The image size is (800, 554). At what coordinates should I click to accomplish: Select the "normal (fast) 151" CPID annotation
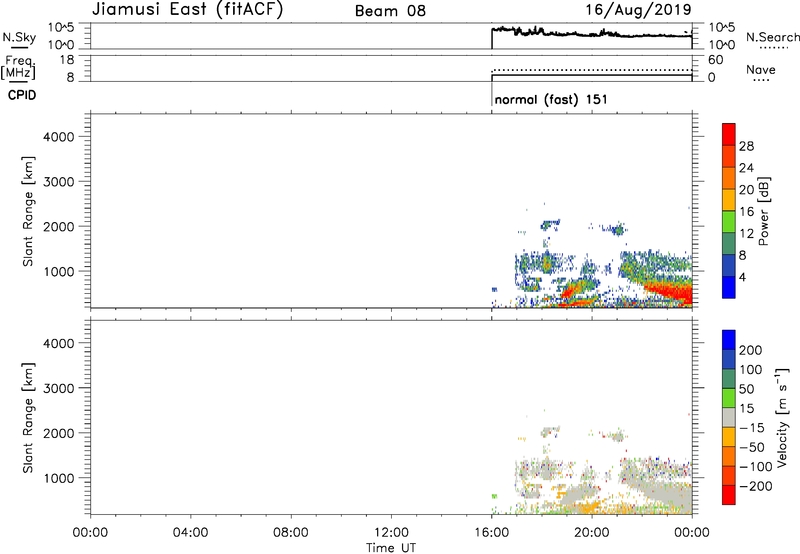(551, 99)
